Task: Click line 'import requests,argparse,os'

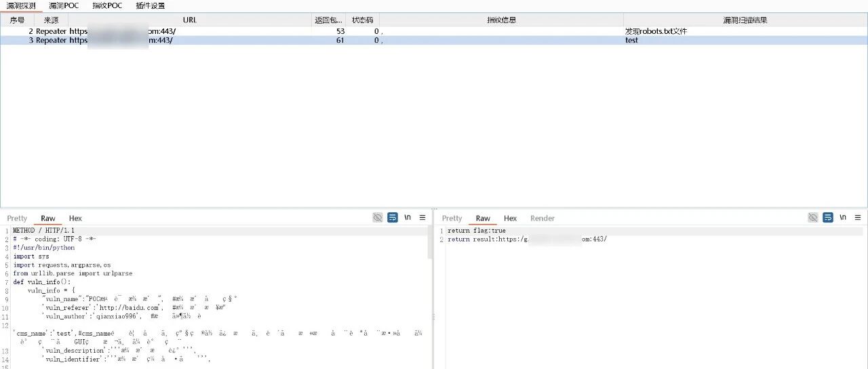Action: tap(62, 265)
